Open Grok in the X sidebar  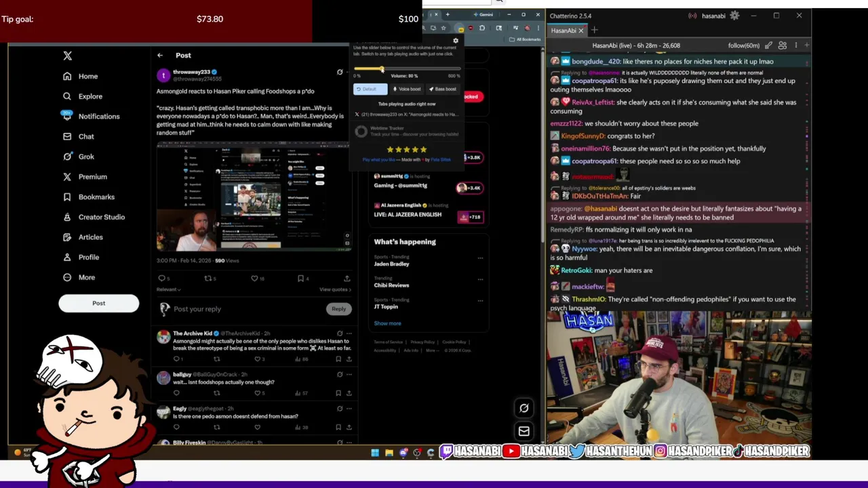click(79, 157)
